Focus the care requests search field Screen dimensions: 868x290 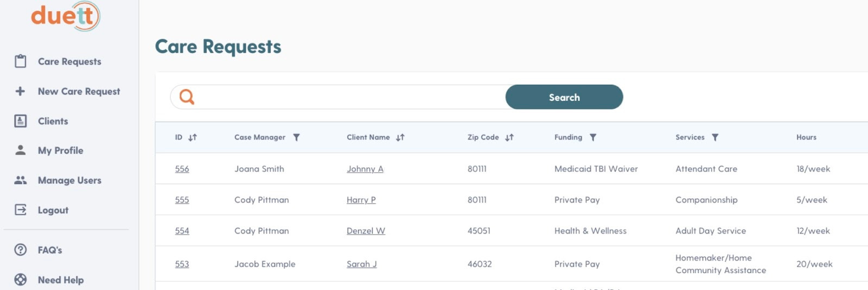347,97
